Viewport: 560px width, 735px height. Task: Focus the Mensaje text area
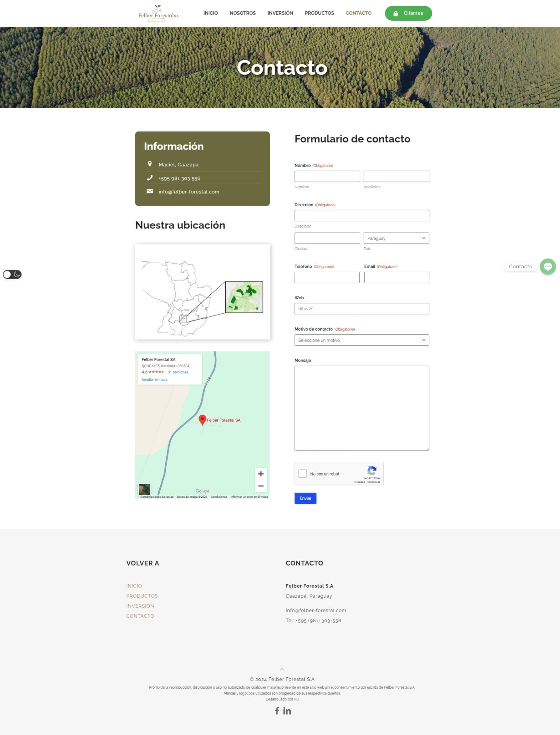click(x=362, y=408)
